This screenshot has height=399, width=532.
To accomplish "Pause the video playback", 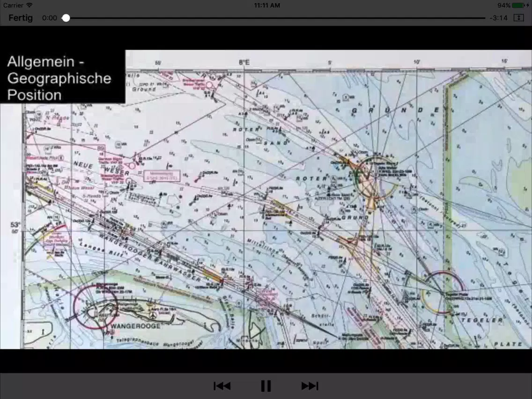I will 266,386.
